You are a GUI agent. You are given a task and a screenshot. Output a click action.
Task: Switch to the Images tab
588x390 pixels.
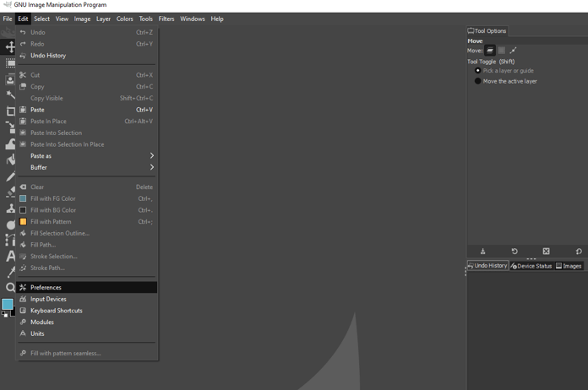[569, 266]
